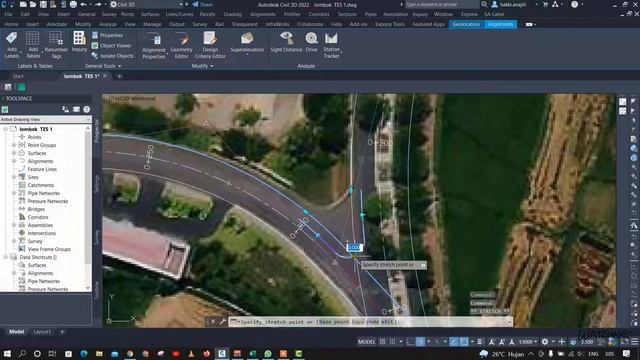Click the Superelevation tool

click(247, 43)
